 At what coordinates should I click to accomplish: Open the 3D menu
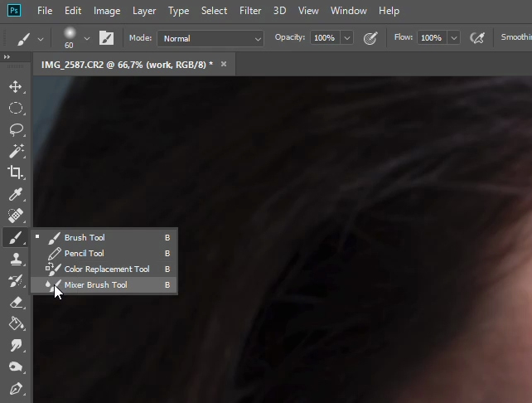coord(279,11)
